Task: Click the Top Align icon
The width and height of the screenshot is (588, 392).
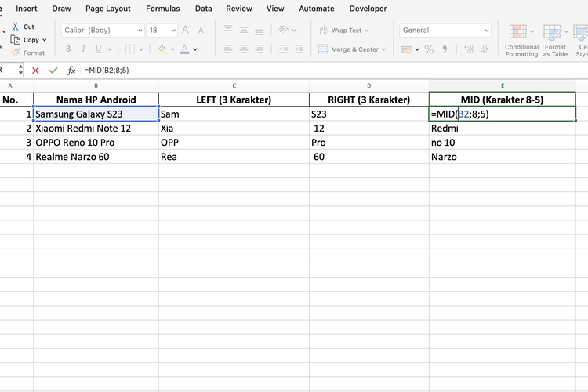Action: pos(228,29)
